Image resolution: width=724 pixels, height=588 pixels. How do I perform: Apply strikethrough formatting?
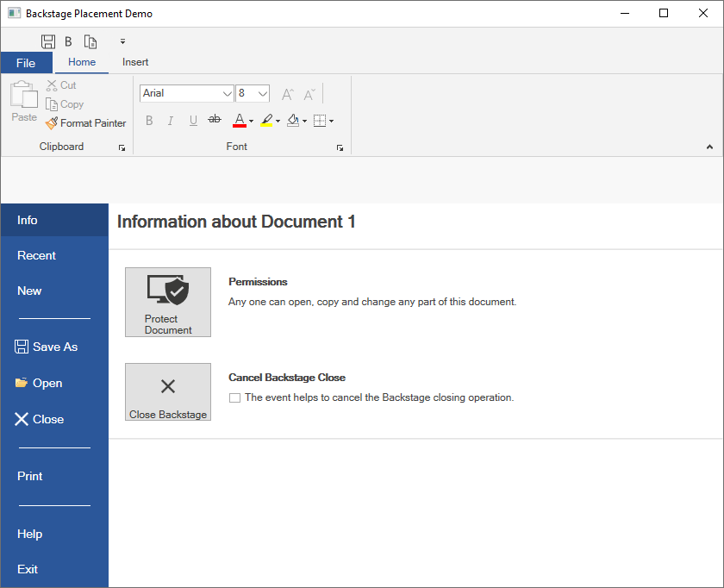214,120
